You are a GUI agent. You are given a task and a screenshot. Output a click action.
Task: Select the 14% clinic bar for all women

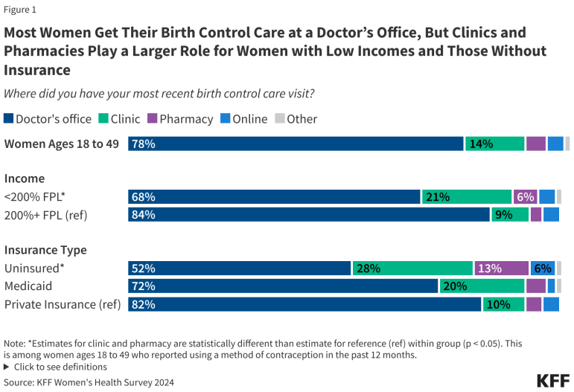(494, 144)
